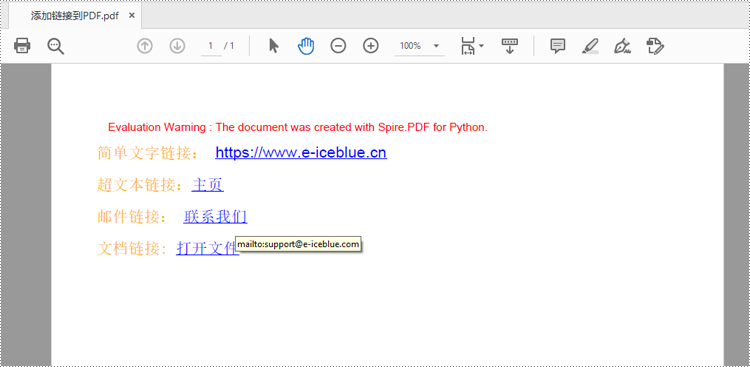750x367 pixels.
Task: Zoom out with the minus button
Action: click(x=338, y=46)
